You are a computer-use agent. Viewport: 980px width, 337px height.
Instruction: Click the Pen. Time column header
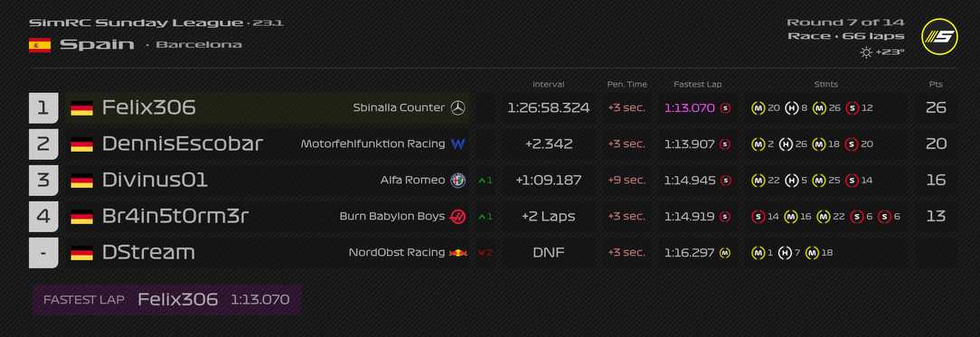point(627,84)
